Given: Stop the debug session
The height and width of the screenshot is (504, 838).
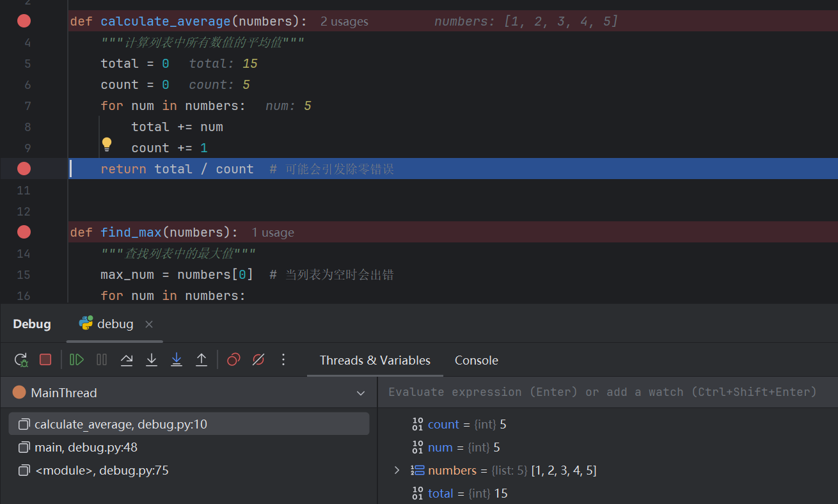Looking at the screenshot, I should (45, 359).
